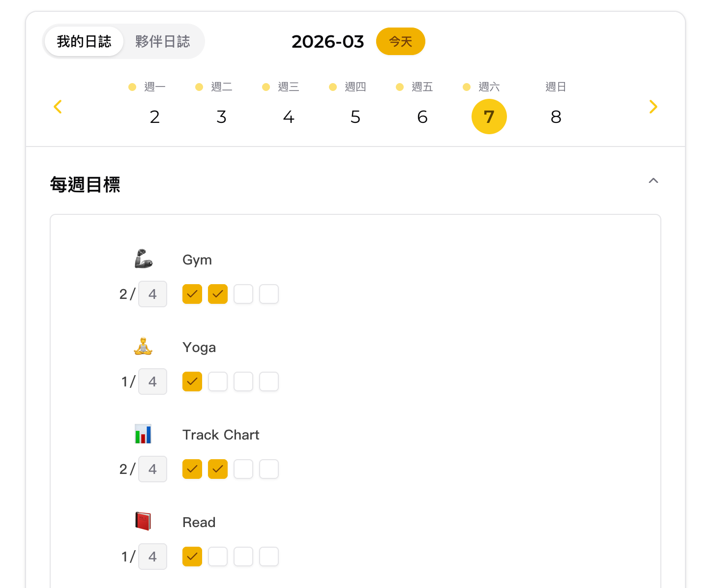This screenshot has width=711, height=588.
Task: Switch to 夥伴日誌 tab
Action: coord(163,41)
